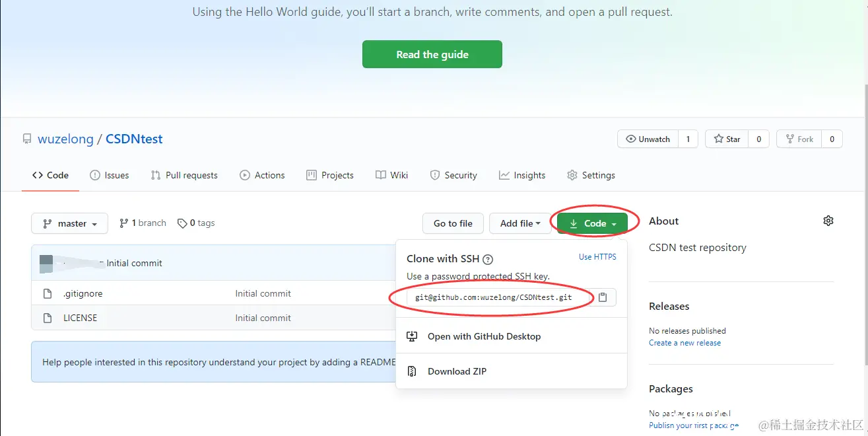The height and width of the screenshot is (436, 868).
Task: Click the fork icon in Fork button
Action: click(789, 139)
